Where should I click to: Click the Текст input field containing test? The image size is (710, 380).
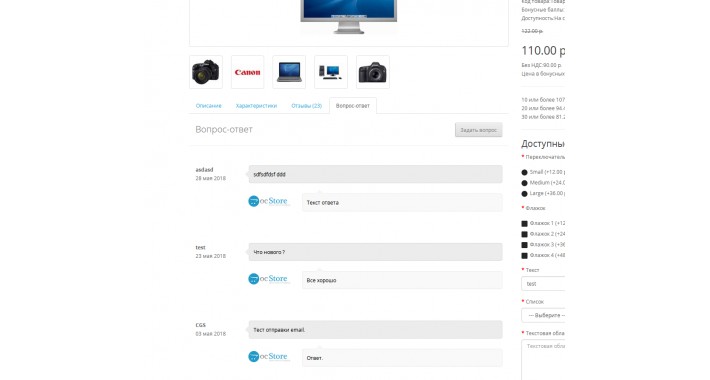(543, 284)
